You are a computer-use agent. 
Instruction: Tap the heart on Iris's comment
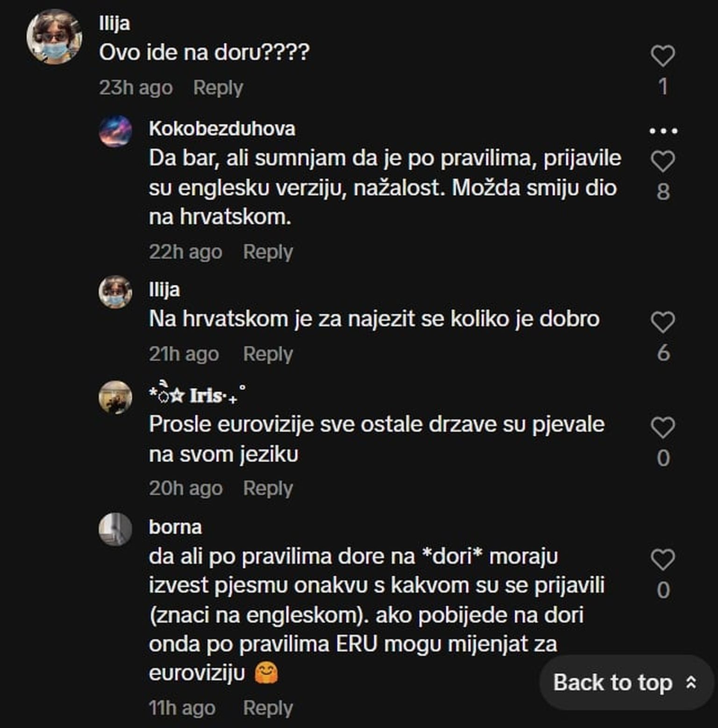pos(662,427)
